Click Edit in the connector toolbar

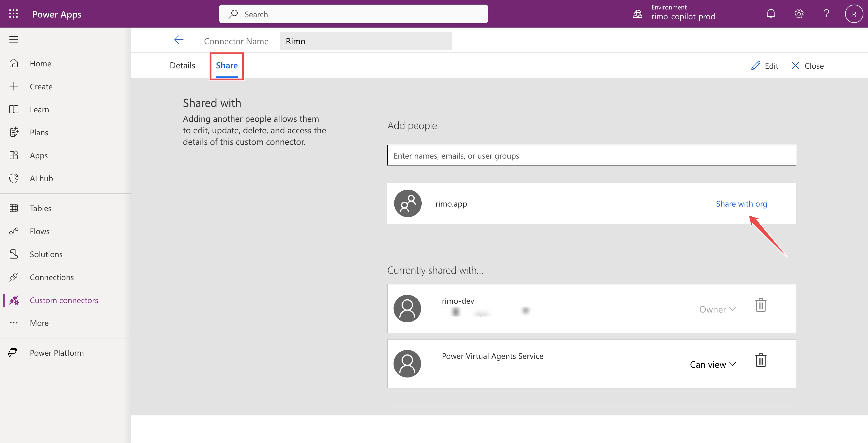(765, 66)
